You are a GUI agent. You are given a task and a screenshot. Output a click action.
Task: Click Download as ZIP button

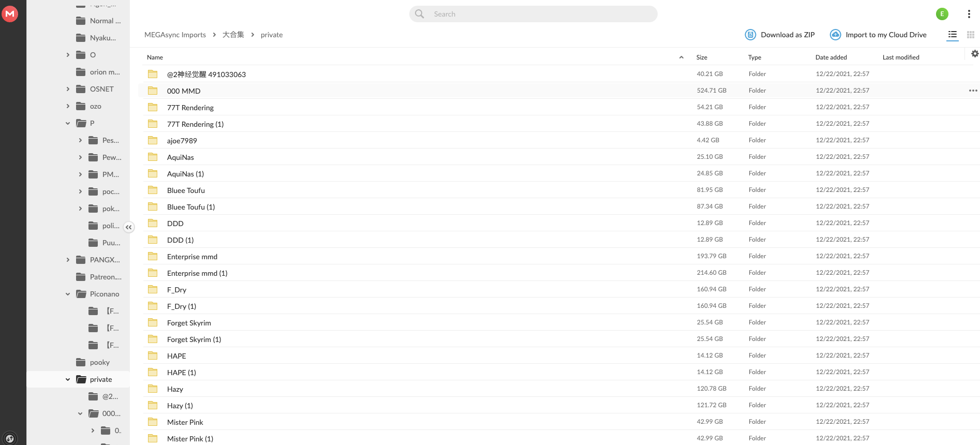780,35
